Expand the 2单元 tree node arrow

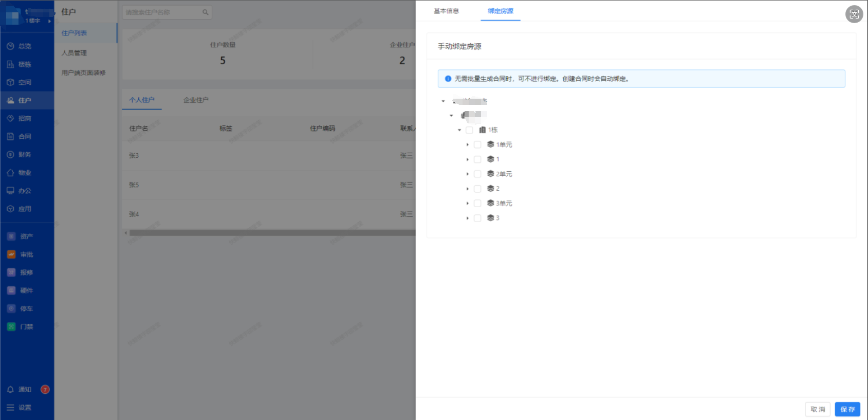[x=467, y=174]
